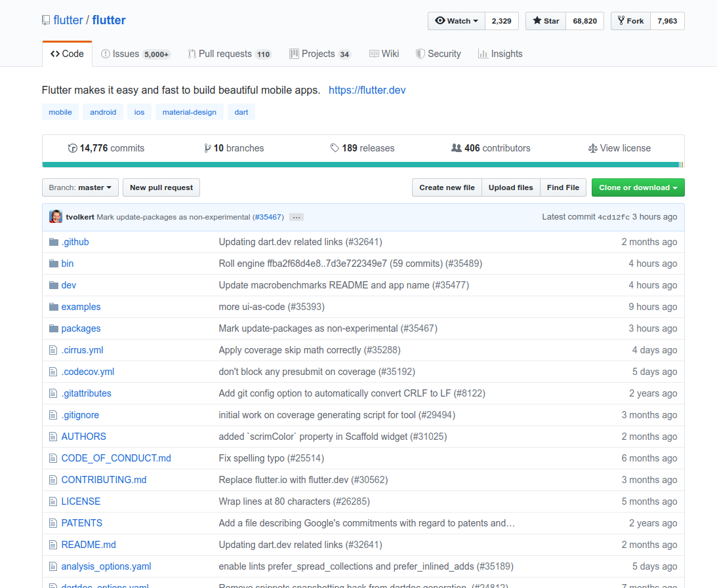The width and height of the screenshot is (717, 588).
Task: Click the releases tag icon
Action: (x=335, y=148)
